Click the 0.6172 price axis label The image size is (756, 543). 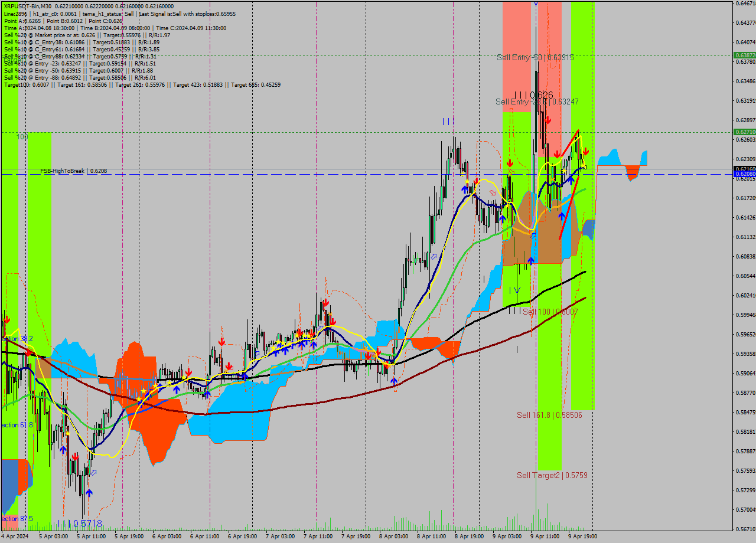(745, 198)
